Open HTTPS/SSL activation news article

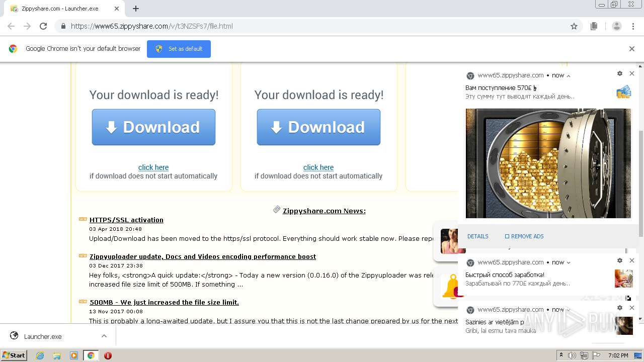126,220
